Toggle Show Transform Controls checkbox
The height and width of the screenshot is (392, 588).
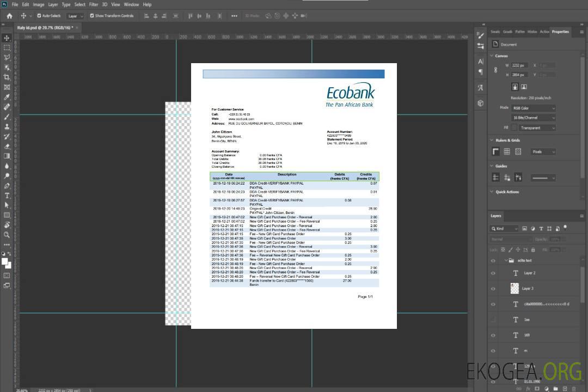92,16
